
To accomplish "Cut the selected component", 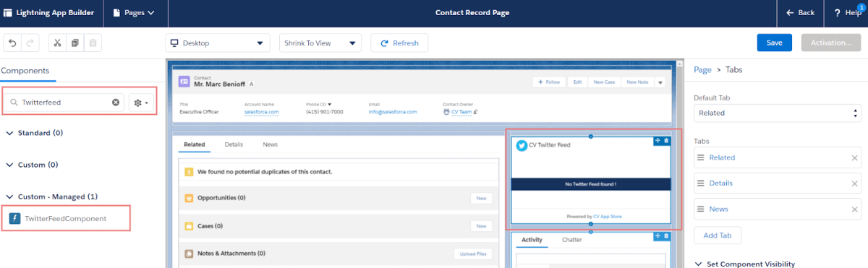I will pyautogui.click(x=57, y=43).
